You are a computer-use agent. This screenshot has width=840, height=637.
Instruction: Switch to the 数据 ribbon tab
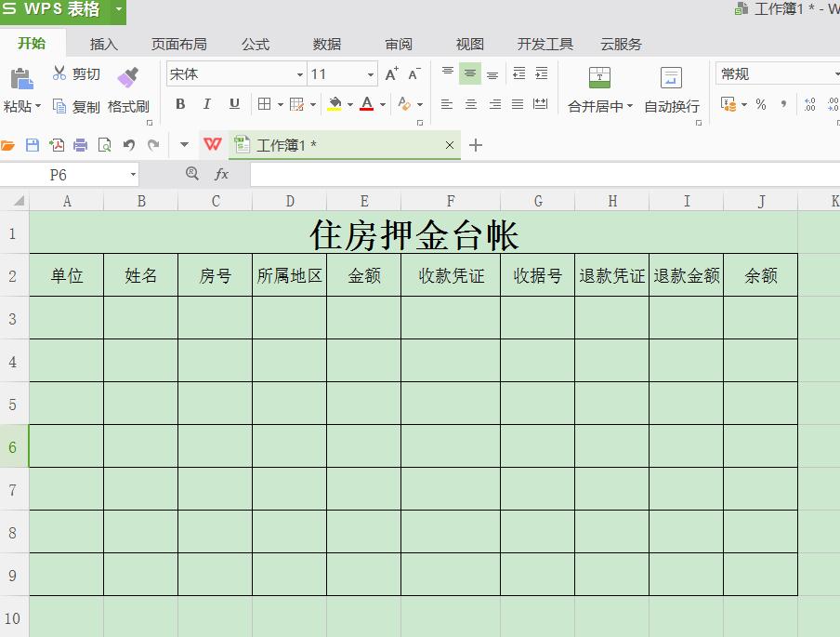coord(326,43)
